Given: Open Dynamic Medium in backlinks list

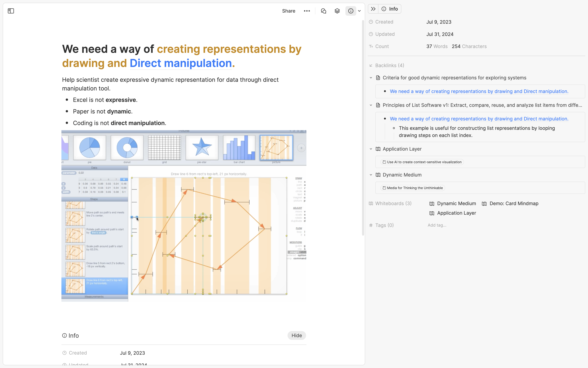Looking at the screenshot, I should (x=402, y=175).
